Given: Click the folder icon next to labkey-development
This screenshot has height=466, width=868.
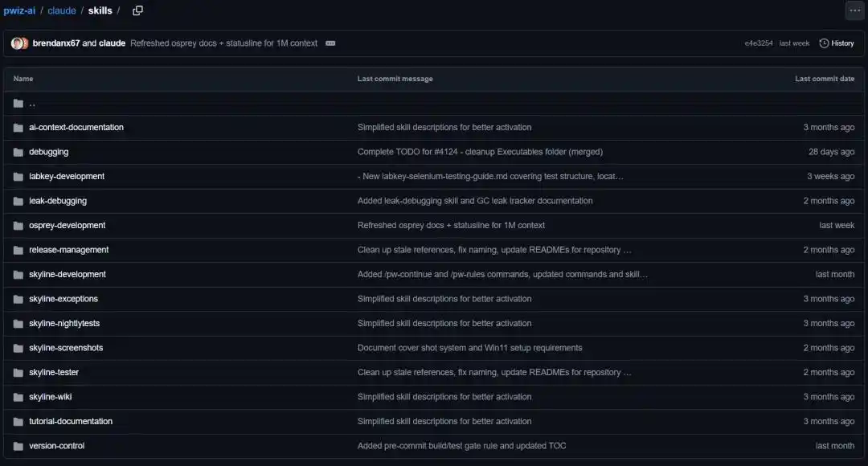Looking at the screenshot, I should [x=18, y=177].
